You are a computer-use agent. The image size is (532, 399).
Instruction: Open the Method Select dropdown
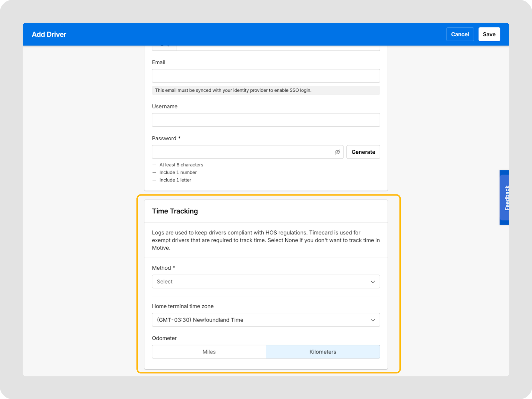(x=259, y=282)
